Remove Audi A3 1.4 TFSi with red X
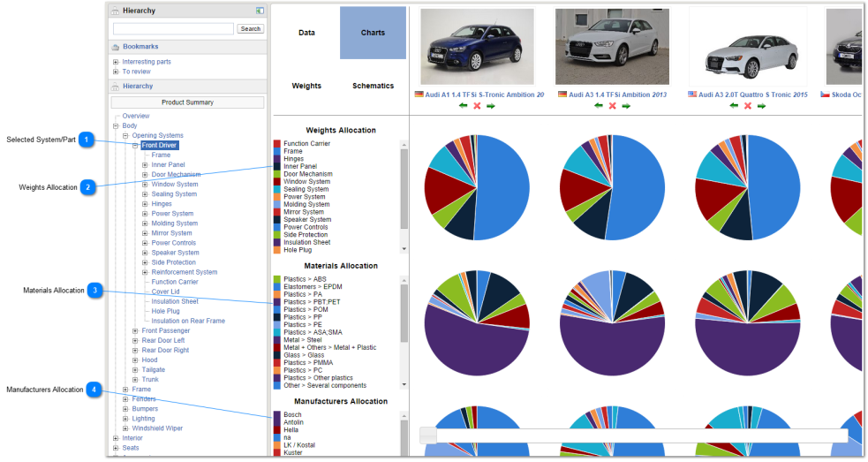The width and height of the screenshot is (868, 462). [x=612, y=106]
